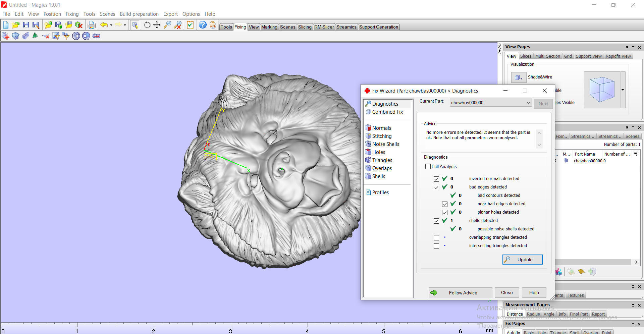Open the Current Part dropdown
This screenshot has height=334, width=644.
[x=491, y=103]
